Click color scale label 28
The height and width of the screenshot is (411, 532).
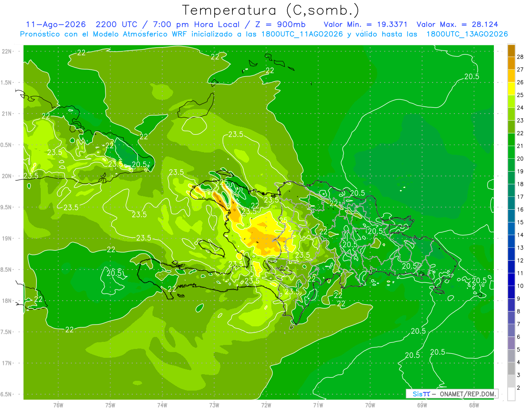click(520, 57)
